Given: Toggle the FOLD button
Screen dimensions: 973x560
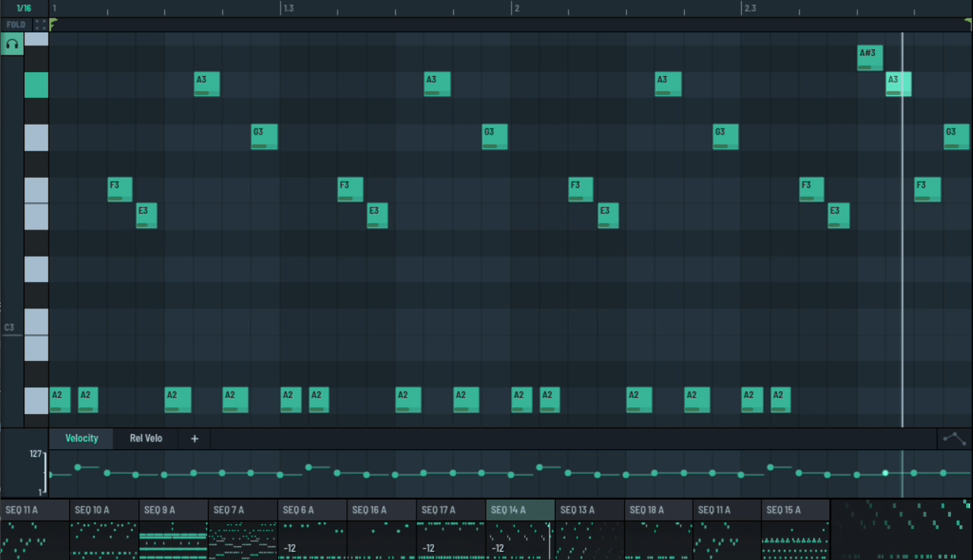Looking at the screenshot, I should tap(16, 24).
